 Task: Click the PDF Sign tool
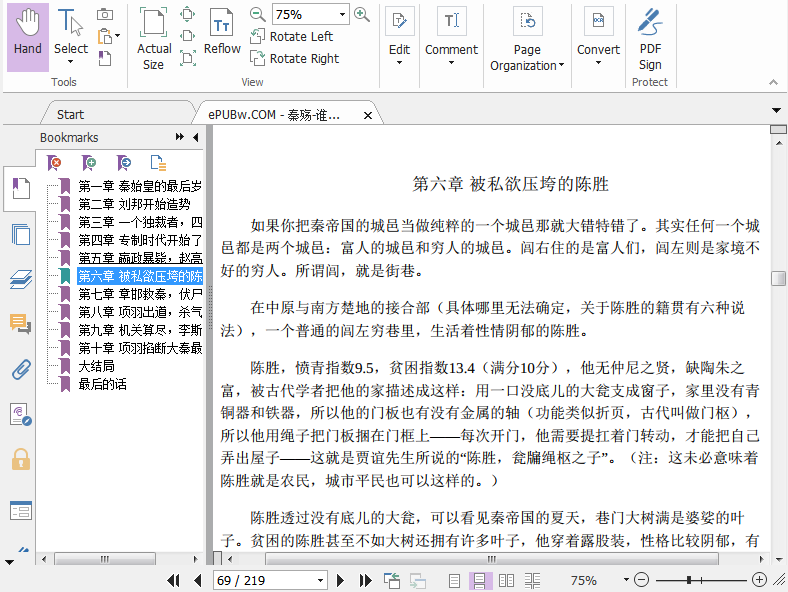(x=650, y=39)
